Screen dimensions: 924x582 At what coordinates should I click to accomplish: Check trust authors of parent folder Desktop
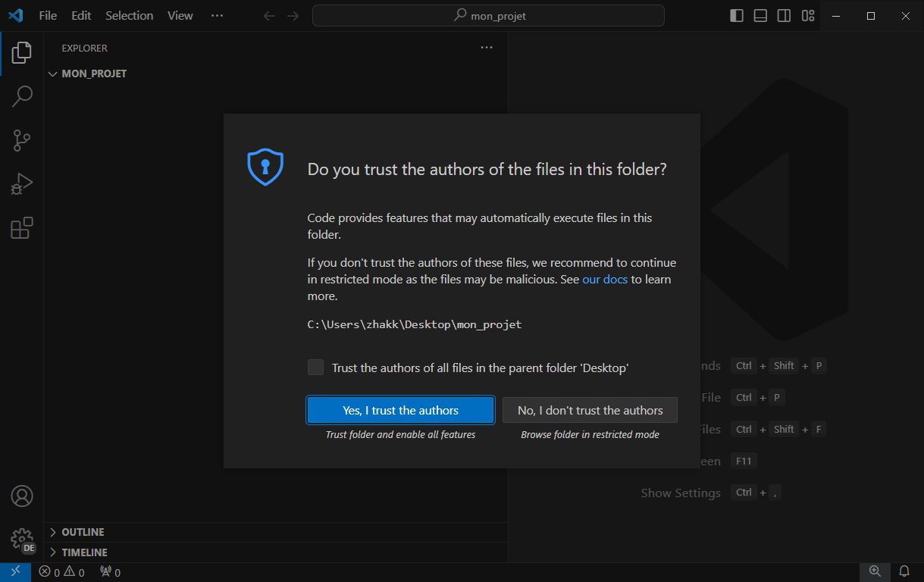(x=315, y=367)
